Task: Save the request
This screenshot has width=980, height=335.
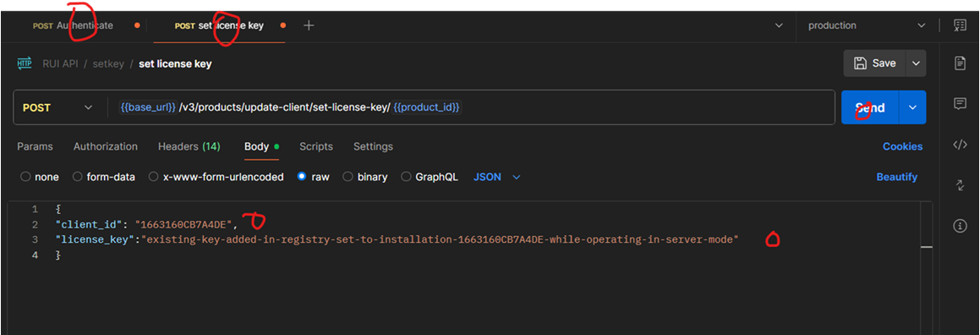Action: pos(874,63)
